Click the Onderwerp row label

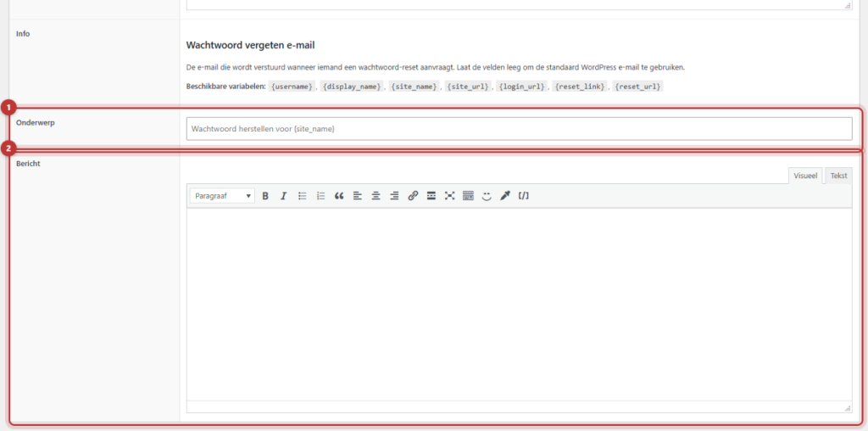point(36,123)
